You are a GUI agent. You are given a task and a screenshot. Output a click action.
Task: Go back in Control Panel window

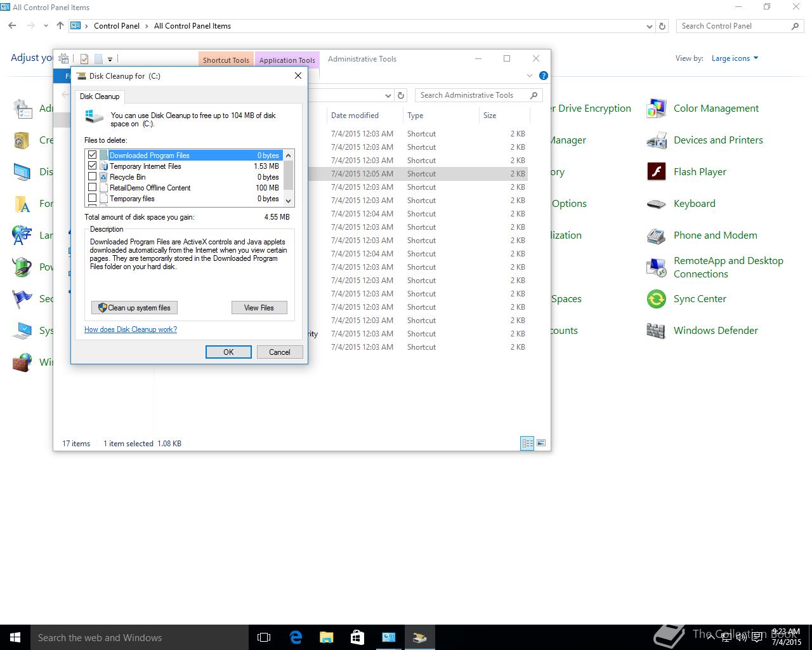click(13, 26)
